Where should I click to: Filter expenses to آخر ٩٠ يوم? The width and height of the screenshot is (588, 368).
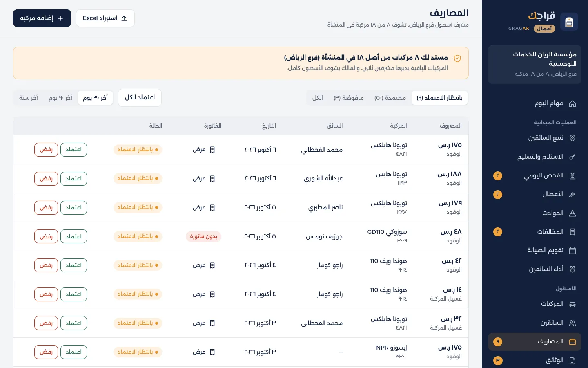tap(60, 98)
